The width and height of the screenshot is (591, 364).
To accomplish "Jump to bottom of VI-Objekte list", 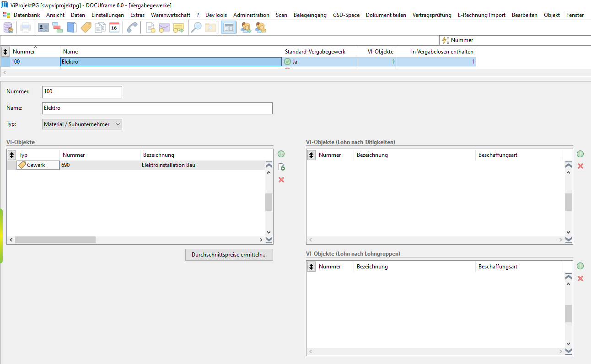I will point(269,240).
